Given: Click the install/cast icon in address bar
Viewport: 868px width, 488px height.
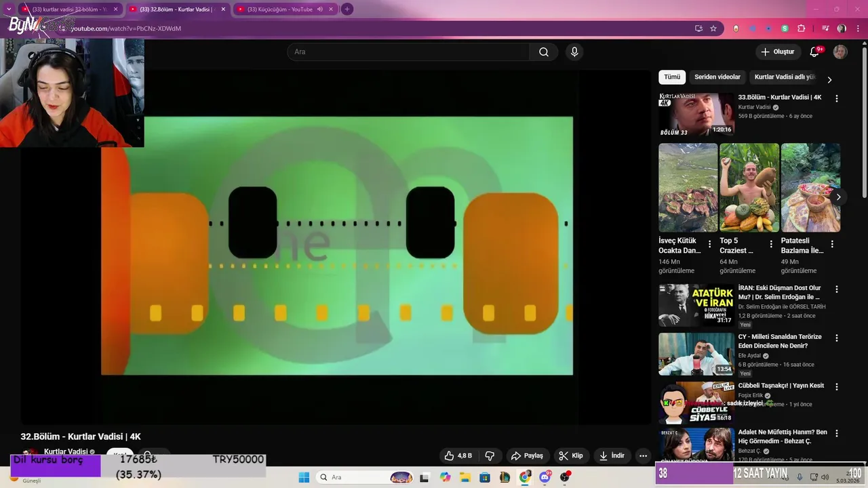Looking at the screenshot, I should click(698, 28).
